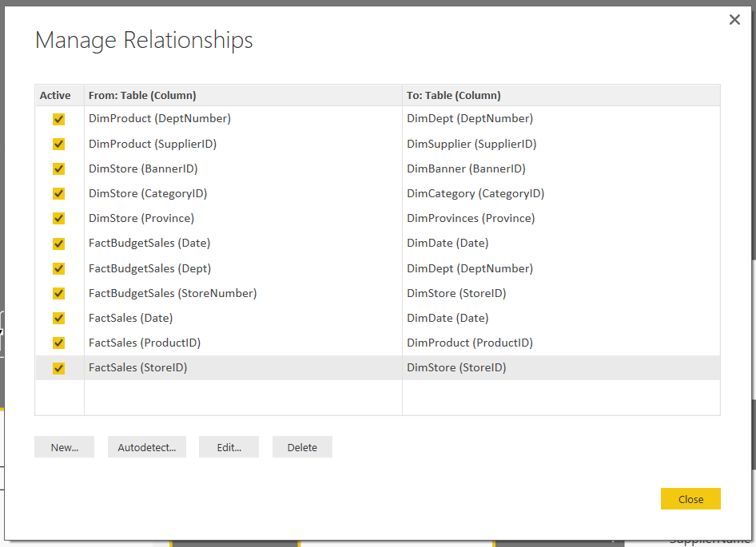Open Edit... for the selected relationship
This screenshot has height=547, width=756.
229,447
